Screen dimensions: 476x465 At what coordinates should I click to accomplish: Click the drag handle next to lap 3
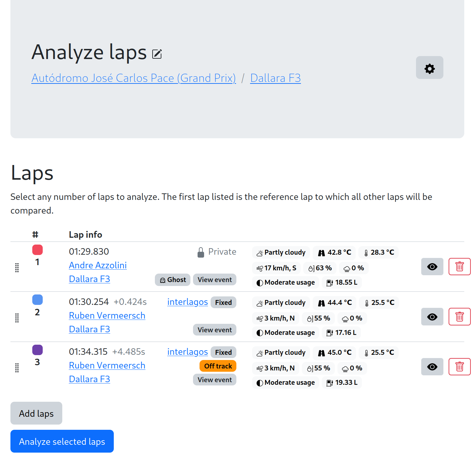17,368
